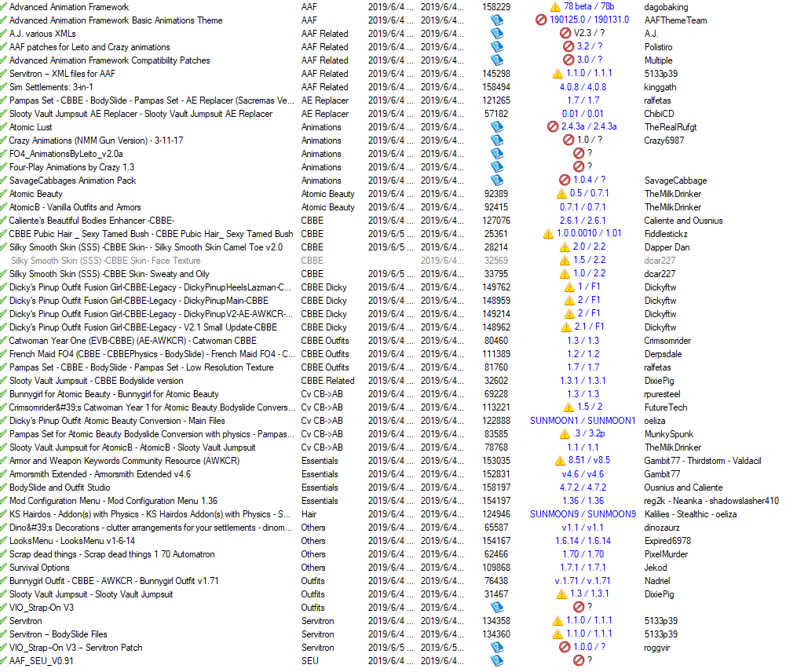Toggle the green checkmark for LooksMenu

point(3,541)
